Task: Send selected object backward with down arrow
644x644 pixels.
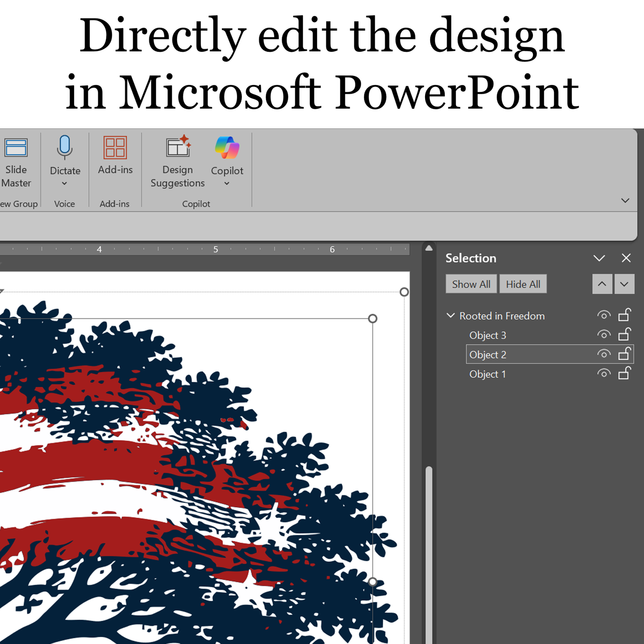Action: click(x=624, y=284)
